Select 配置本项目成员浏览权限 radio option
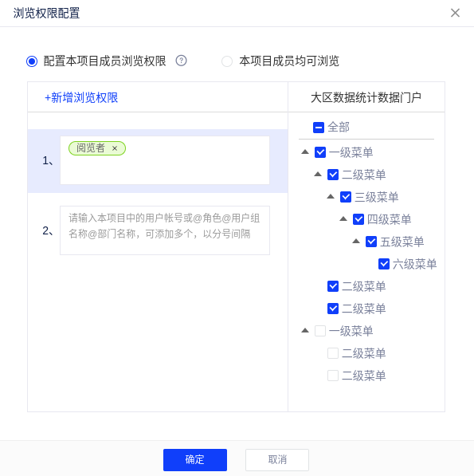Viewport: 474px width, 476px height. coord(32,61)
